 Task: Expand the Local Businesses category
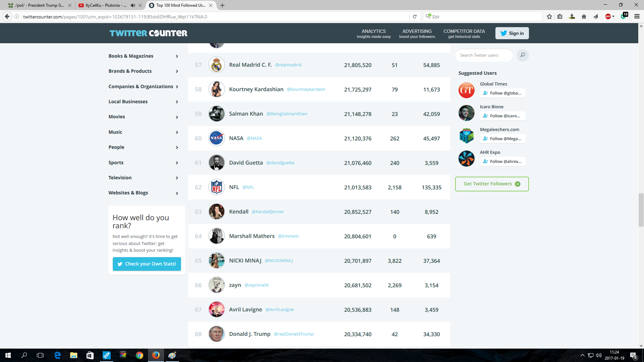coord(143,102)
